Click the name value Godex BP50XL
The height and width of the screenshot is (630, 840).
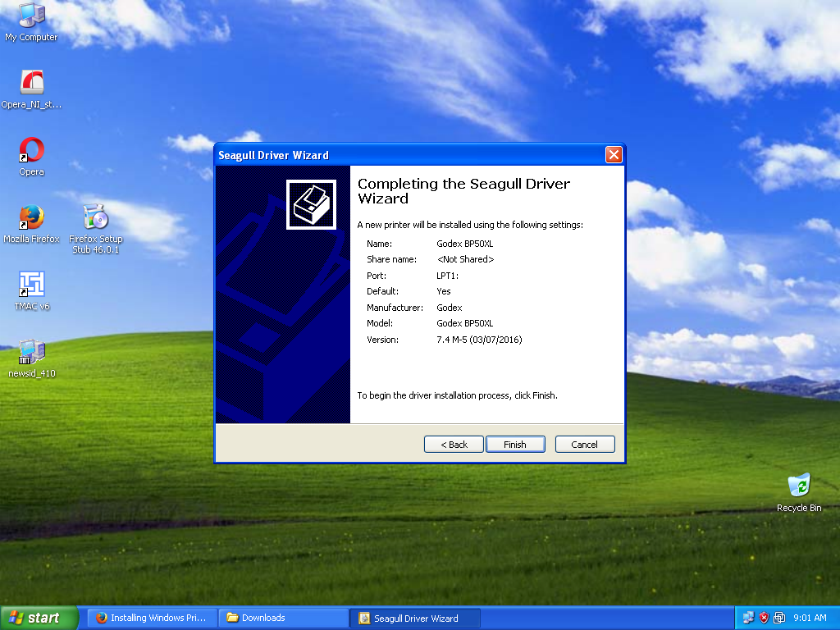pos(464,244)
